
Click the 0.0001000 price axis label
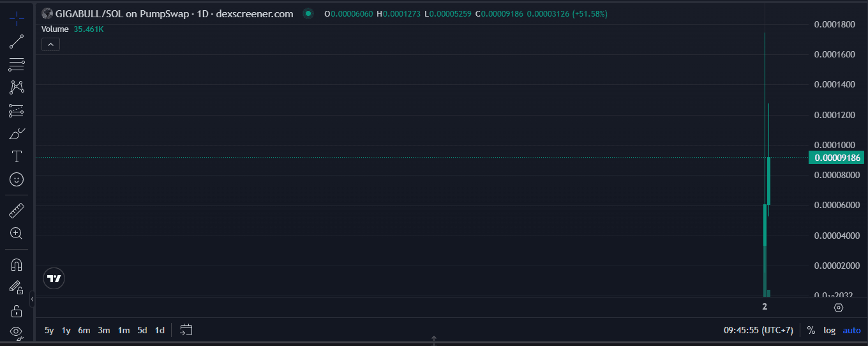click(834, 145)
